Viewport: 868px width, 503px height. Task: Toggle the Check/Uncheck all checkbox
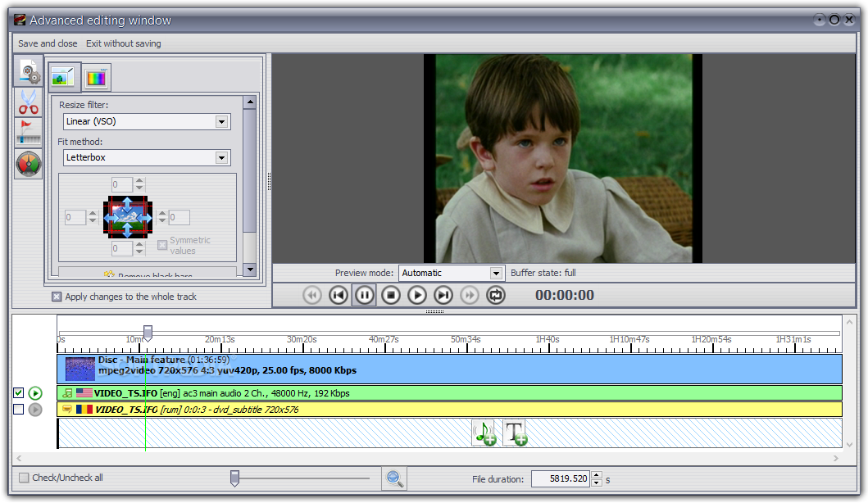pyautogui.click(x=24, y=478)
